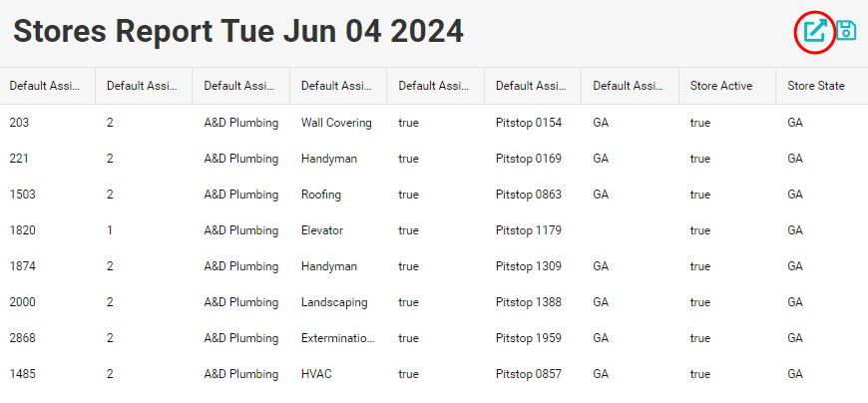Click the save report floppy disk icon
Image resolution: width=868 pixels, height=403 pixels.
[x=846, y=31]
